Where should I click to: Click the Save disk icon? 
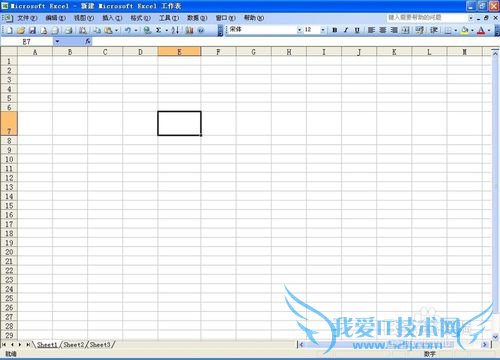32,30
